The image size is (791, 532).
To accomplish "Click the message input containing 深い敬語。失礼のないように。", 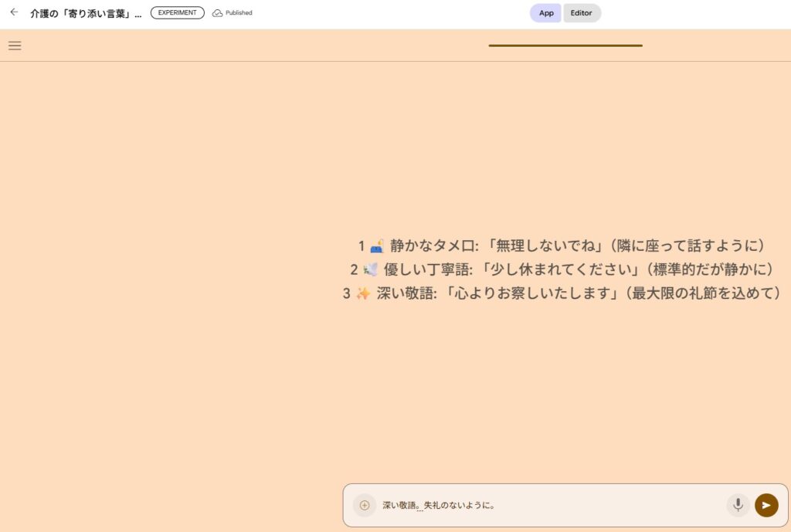I will (x=541, y=505).
